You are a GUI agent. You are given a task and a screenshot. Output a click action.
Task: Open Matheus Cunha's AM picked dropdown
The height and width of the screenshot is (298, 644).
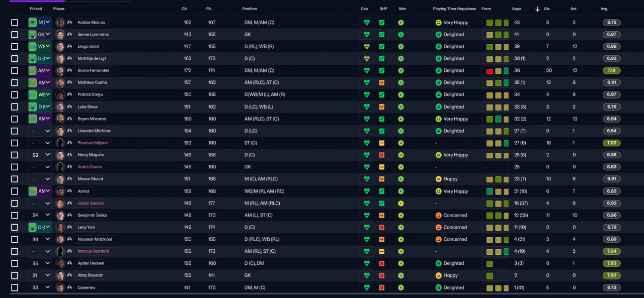coord(40,83)
